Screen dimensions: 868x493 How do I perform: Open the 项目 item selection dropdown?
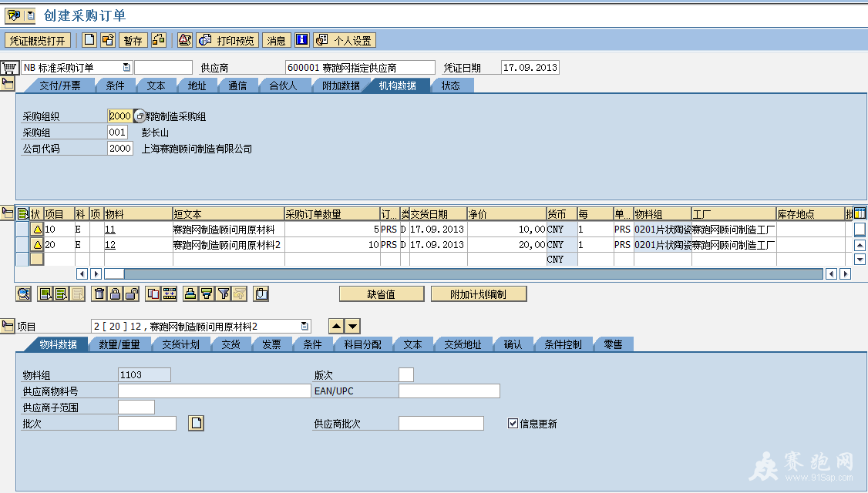(x=304, y=326)
